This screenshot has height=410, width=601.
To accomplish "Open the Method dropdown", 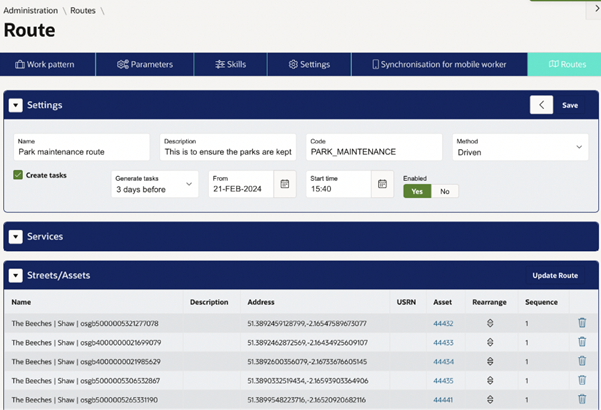I will 520,147.
